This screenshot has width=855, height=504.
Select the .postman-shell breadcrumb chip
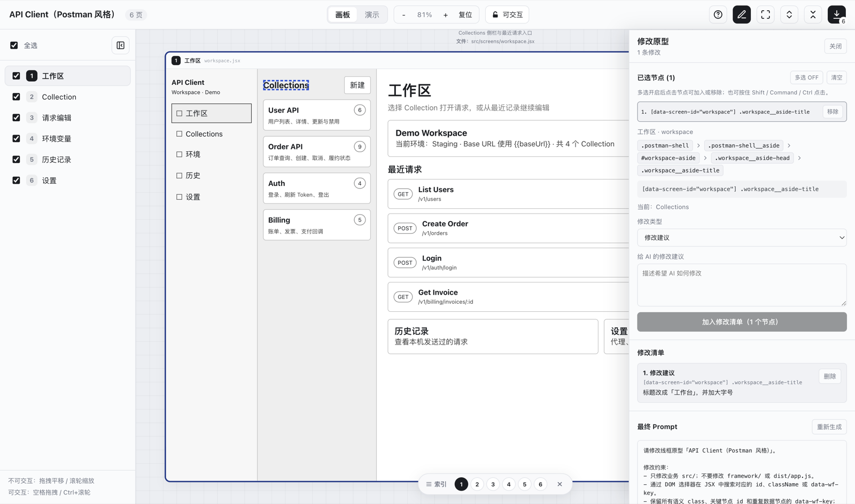tap(665, 145)
